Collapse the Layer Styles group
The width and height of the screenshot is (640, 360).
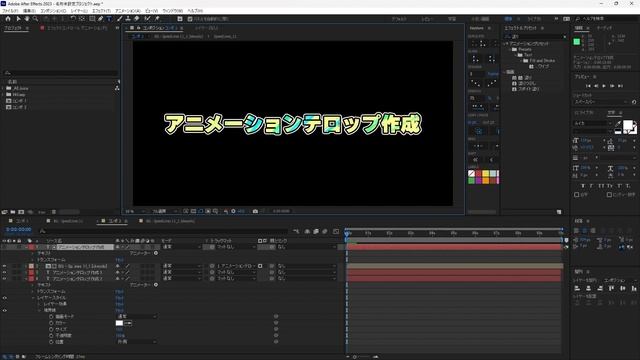click(x=33, y=298)
